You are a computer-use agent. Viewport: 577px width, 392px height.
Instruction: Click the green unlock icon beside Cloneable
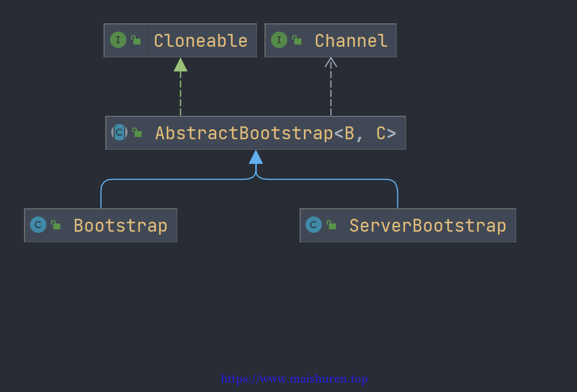(136, 40)
